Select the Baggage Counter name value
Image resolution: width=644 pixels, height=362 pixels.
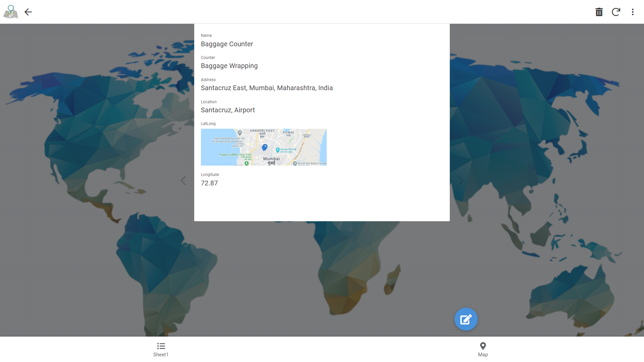tap(227, 44)
